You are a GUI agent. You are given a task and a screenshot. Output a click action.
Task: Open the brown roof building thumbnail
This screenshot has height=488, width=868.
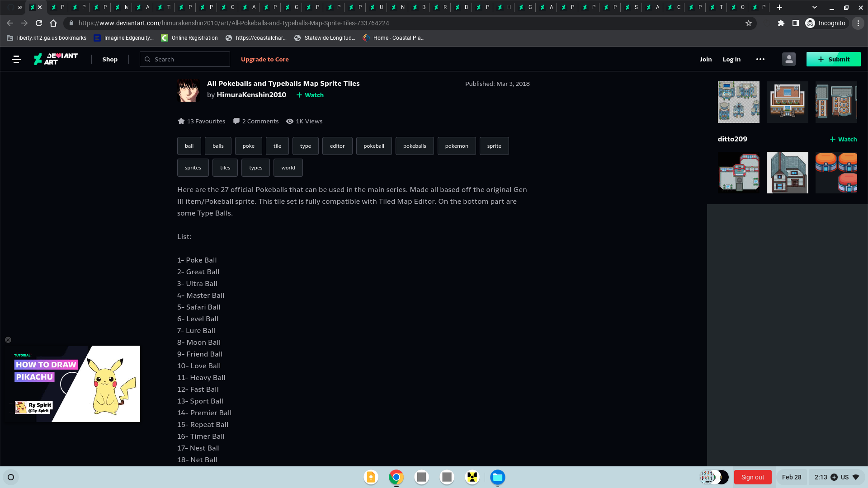pos(788,102)
